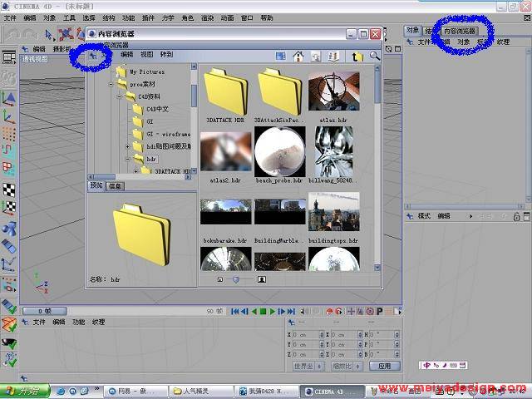Viewport: 532px width, 399px height.
Task: Click the play forward green triangle
Action: [272, 311]
